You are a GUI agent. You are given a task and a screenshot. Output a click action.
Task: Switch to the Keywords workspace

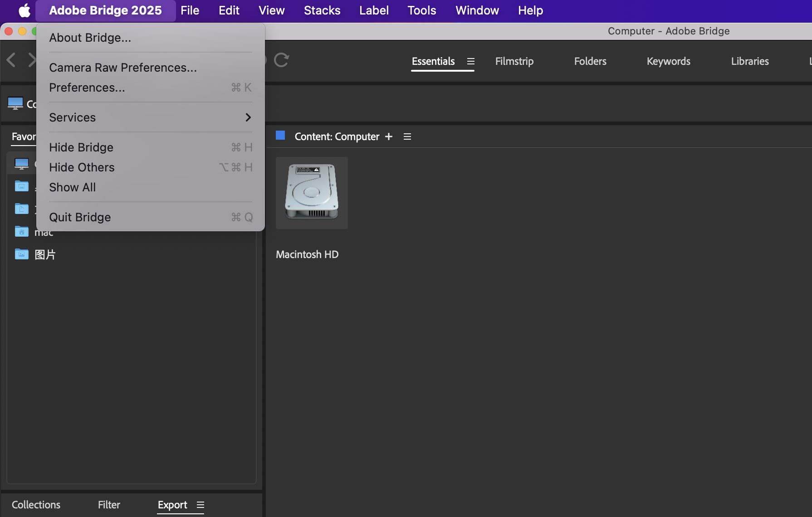pyautogui.click(x=668, y=61)
